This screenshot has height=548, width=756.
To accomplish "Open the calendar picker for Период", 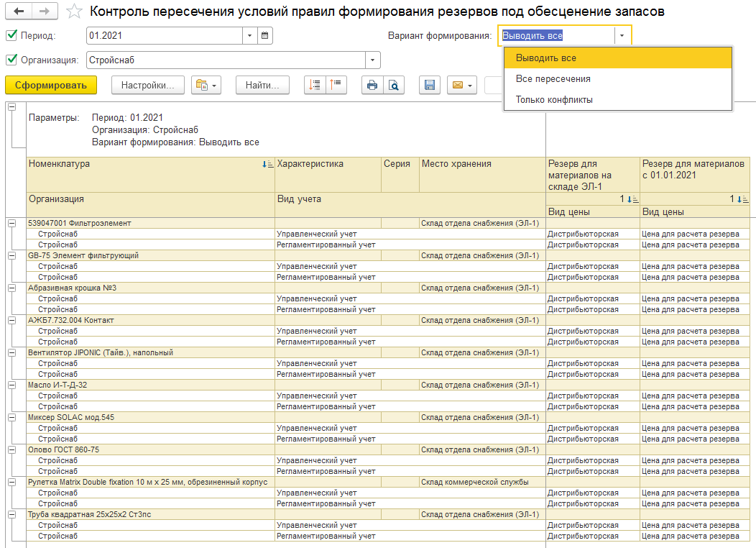I will tap(265, 35).
